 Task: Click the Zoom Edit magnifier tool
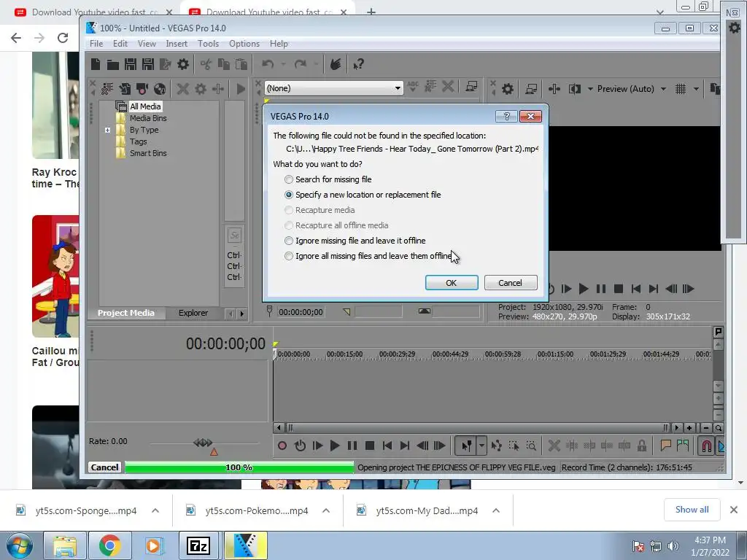click(531, 446)
